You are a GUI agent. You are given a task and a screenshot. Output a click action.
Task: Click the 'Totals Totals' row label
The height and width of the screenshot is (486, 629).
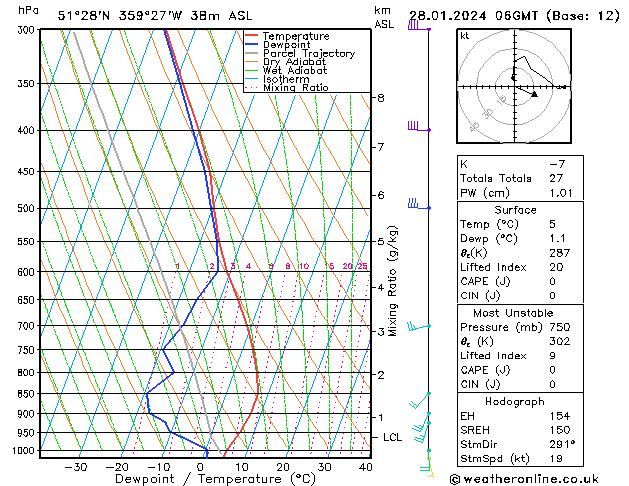496,178
